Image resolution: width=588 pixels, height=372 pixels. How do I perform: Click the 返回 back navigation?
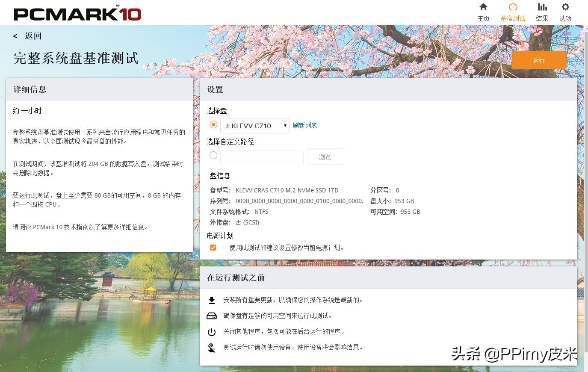[28, 36]
